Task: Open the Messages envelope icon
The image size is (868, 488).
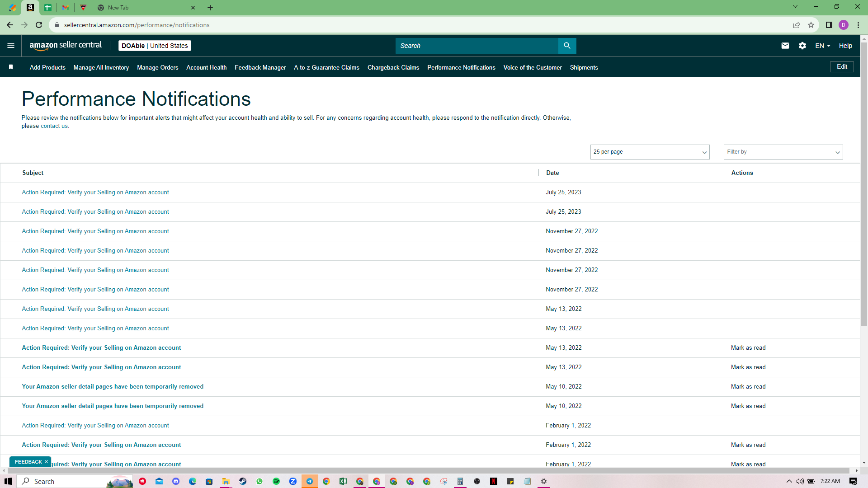Action: (785, 46)
